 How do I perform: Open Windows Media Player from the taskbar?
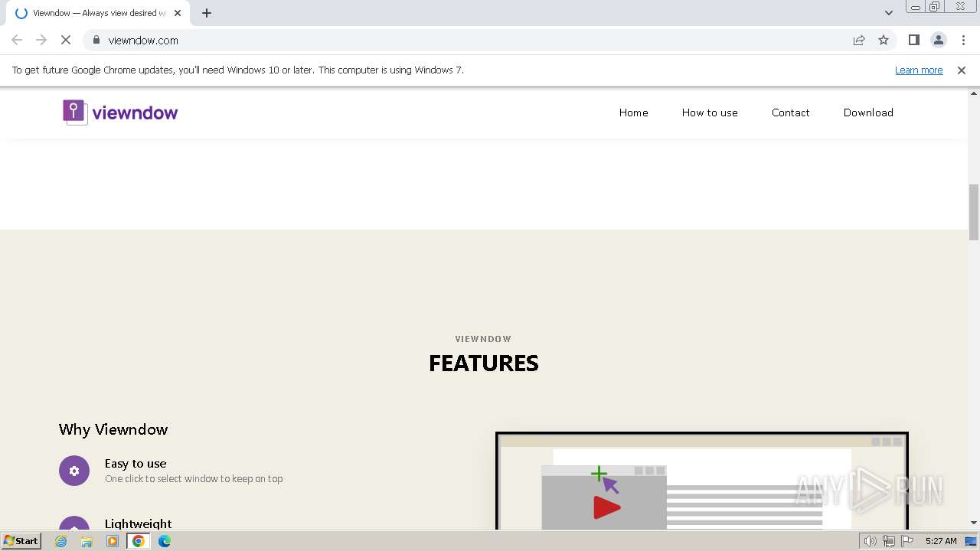click(x=113, y=541)
